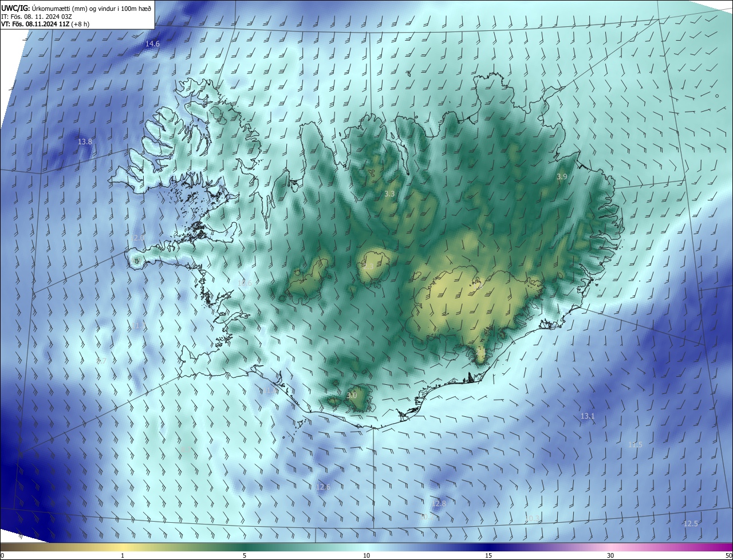733x560 pixels.
Task: Select the valid time line 'VT: Fös. 08.11.2024 11Z (+8 h)'
Action: coord(45,24)
